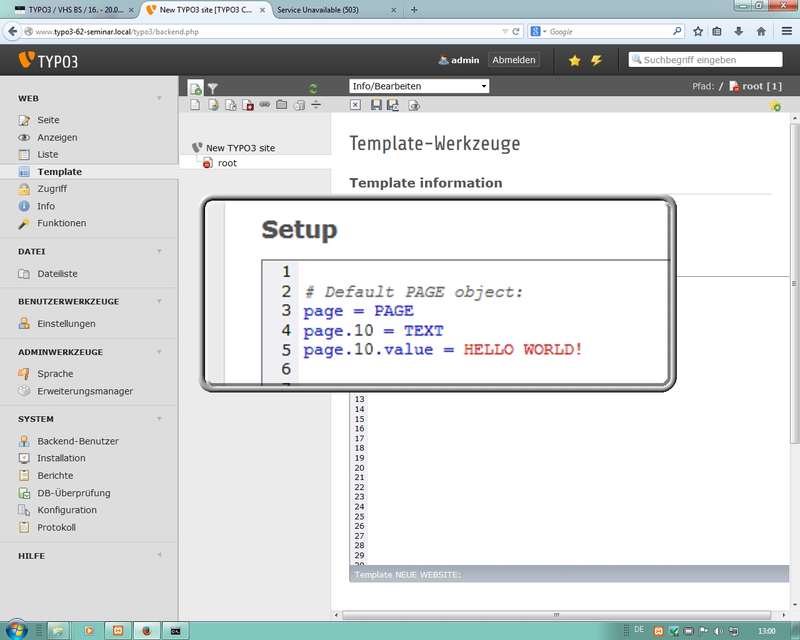Click the clear cache lightning icon
The width and height of the screenshot is (800, 640).
pos(596,60)
